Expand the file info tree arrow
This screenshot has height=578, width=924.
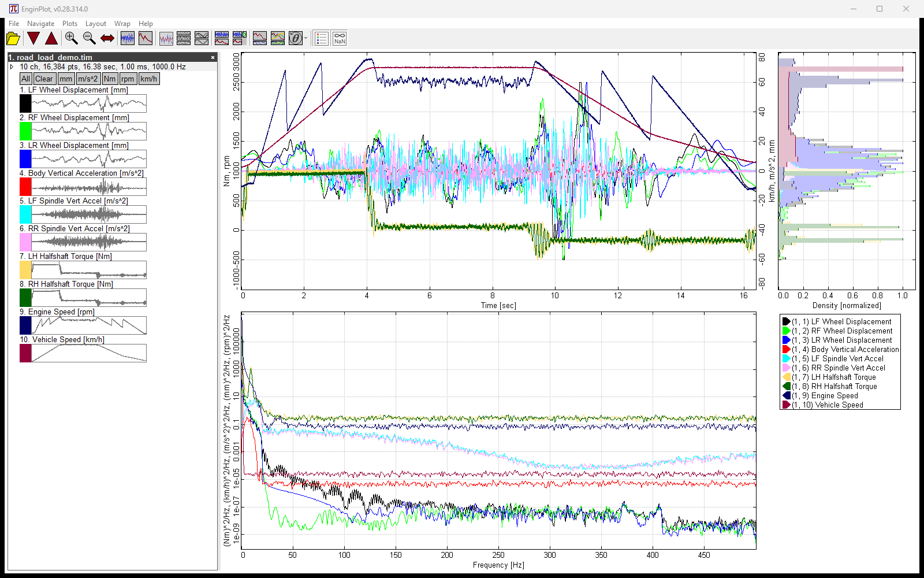[12, 67]
